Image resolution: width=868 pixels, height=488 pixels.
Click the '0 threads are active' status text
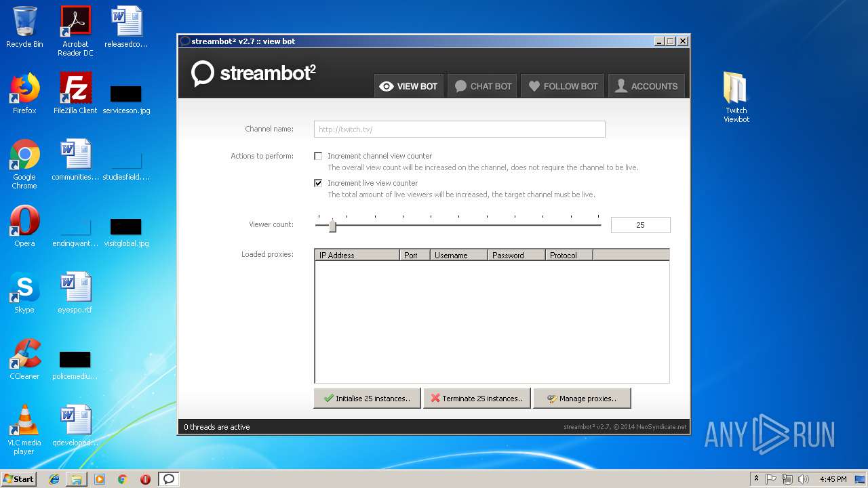[x=217, y=427]
